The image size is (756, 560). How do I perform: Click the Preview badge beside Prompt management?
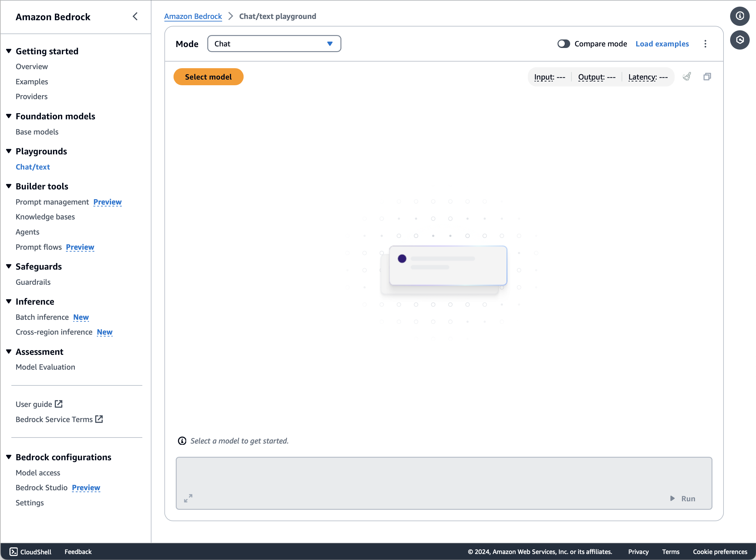(107, 202)
